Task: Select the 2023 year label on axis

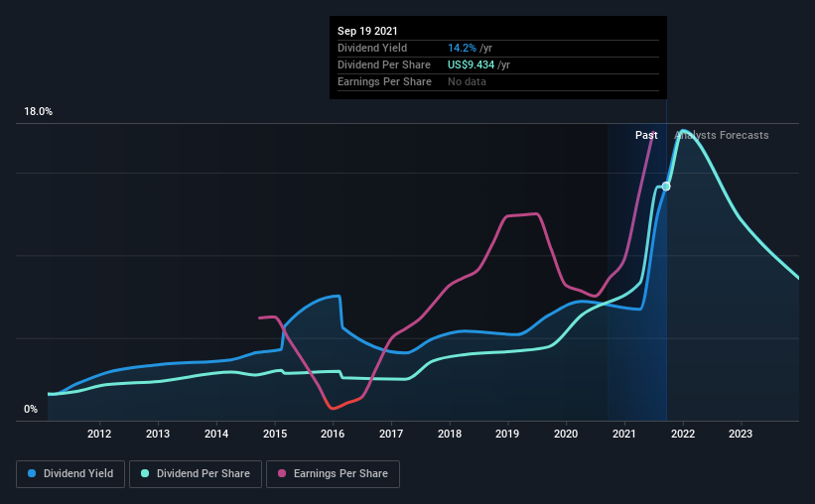Action: (x=741, y=434)
